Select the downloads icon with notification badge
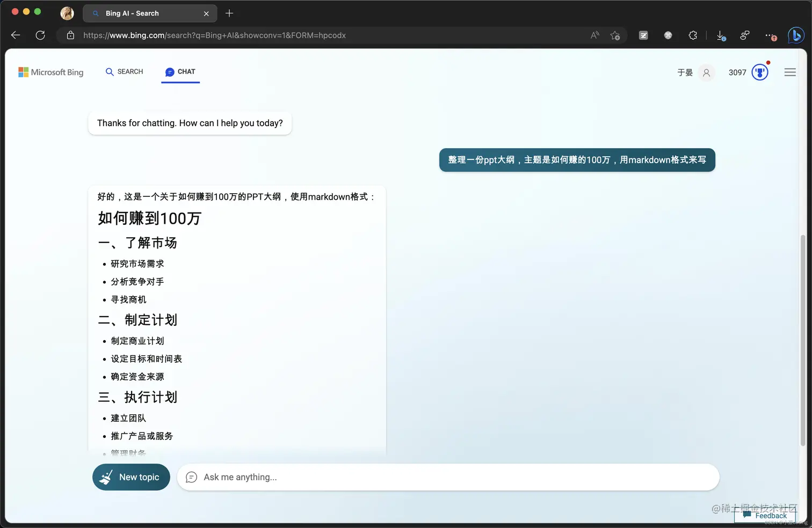The width and height of the screenshot is (812, 528). coord(720,35)
